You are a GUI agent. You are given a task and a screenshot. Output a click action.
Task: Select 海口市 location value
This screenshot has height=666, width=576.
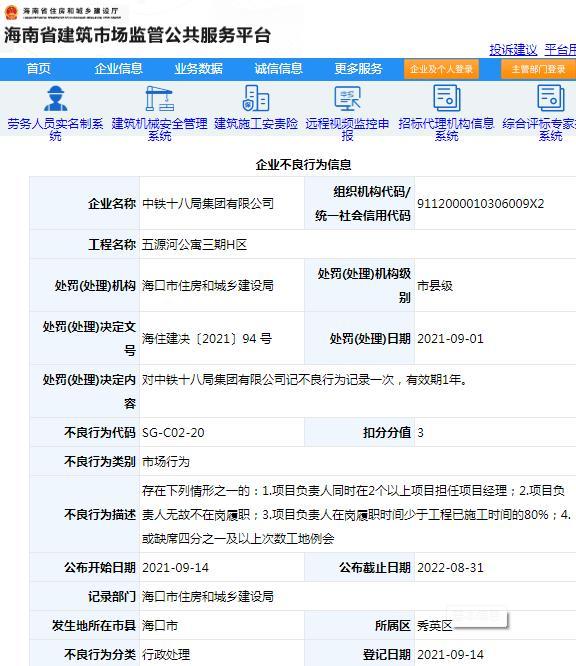[x=160, y=625]
